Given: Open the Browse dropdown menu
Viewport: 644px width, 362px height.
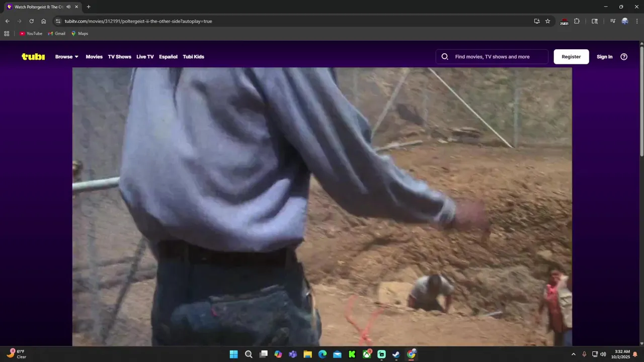Looking at the screenshot, I should 67,57.
